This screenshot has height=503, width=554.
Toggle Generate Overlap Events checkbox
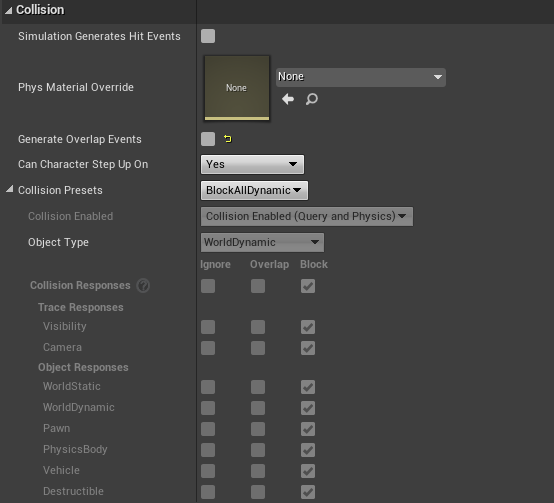tap(208, 139)
